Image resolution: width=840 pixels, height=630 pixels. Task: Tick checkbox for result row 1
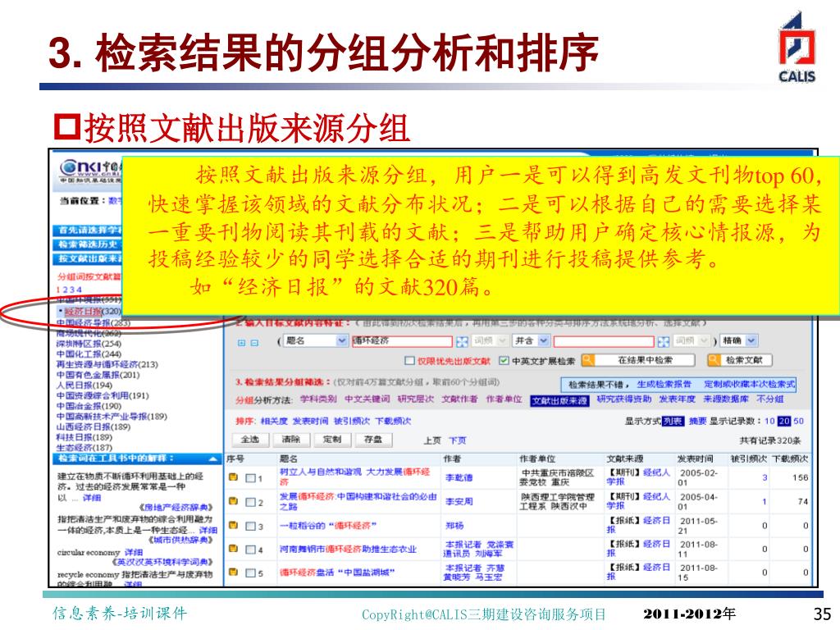[250, 478]
